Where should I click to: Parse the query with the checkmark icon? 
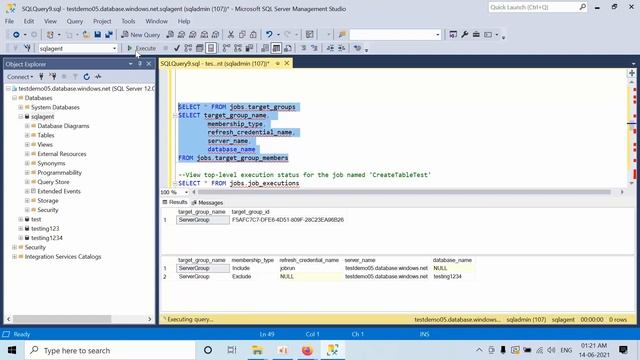177,48
